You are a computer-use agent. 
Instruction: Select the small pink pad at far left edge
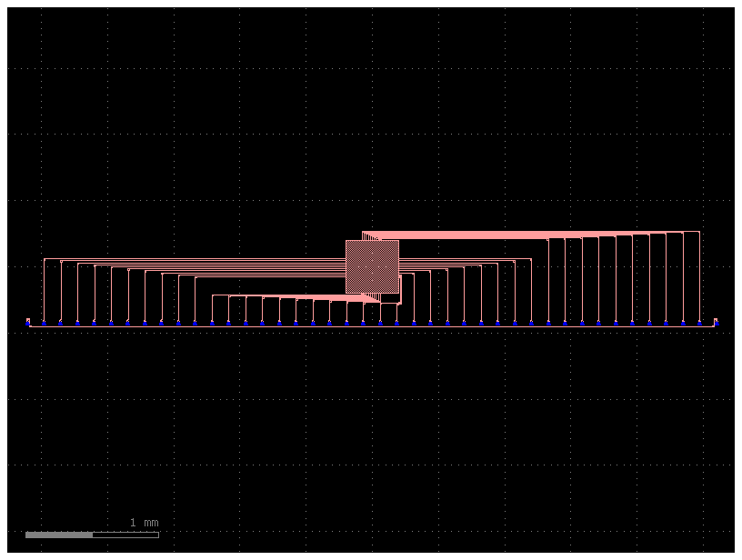point(28,319)
